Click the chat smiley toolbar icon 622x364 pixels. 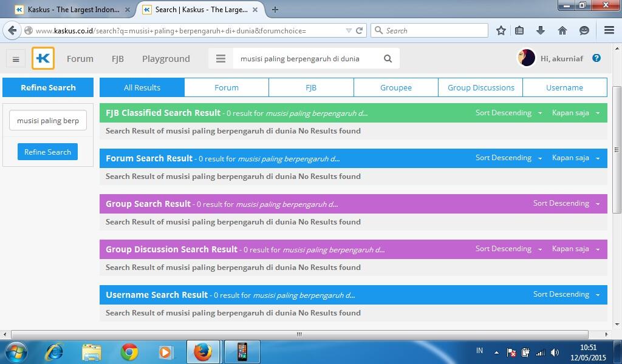click(x=584, y=30)
